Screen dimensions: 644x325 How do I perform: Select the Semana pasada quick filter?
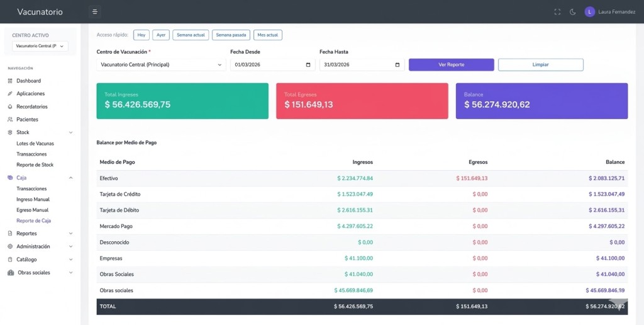pyautogui.click(x=231, y=35)
